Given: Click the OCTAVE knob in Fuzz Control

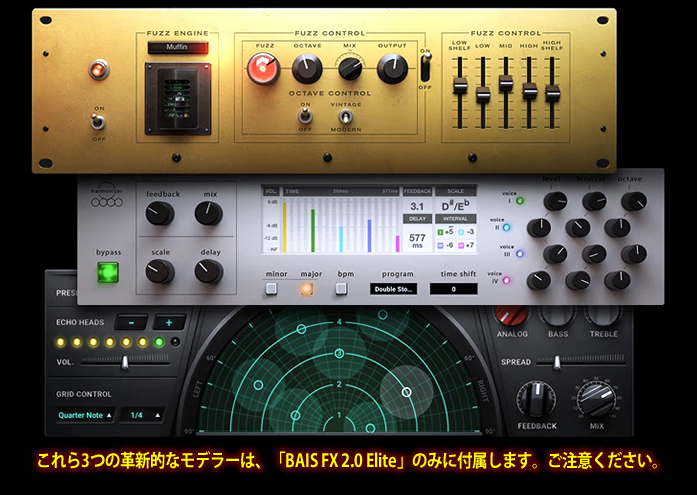Looking at the screenshot, I should point(307,68).
